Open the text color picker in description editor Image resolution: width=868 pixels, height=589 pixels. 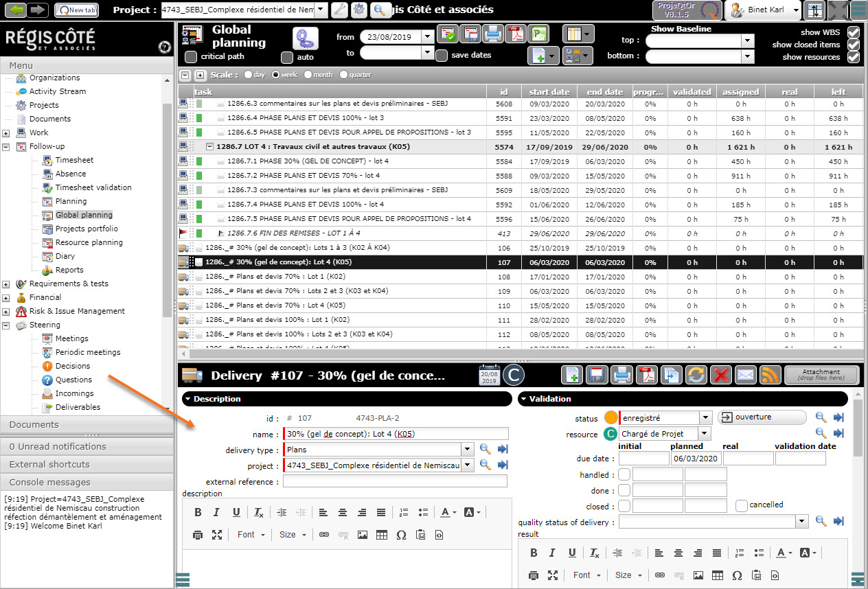tap(449, 512)
